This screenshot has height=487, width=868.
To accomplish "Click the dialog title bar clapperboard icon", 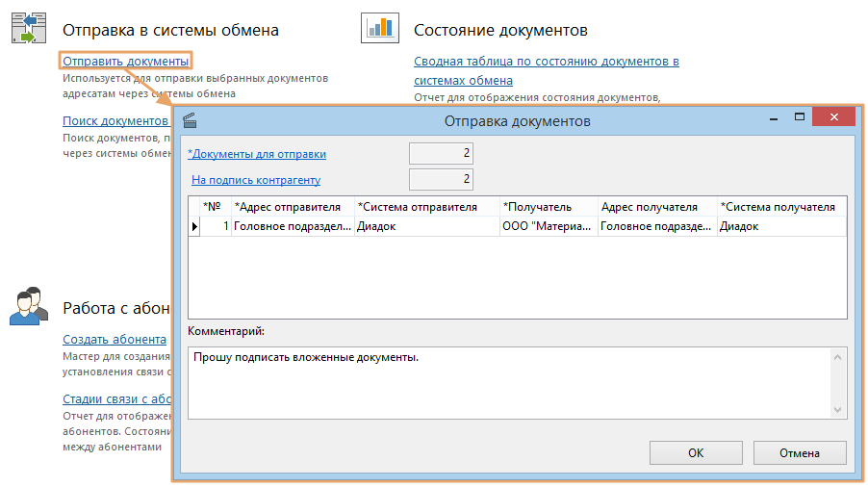I will pos(190,121).
